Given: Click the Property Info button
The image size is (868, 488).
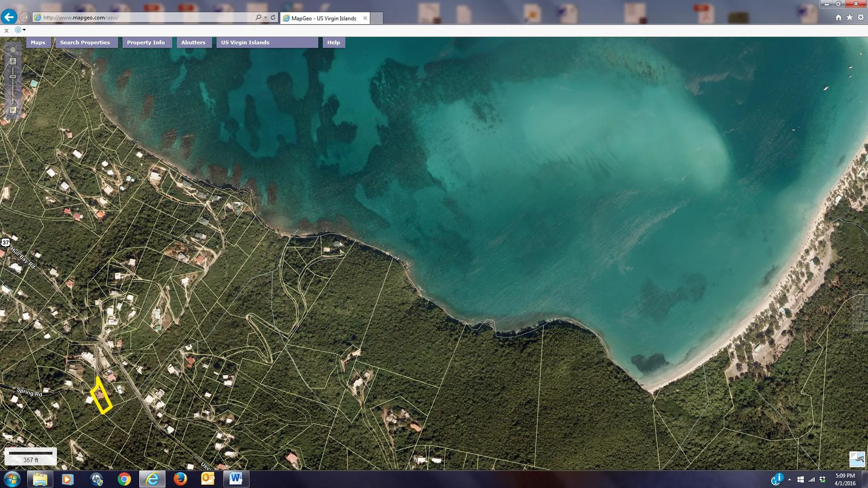Looking at the screenshot, I should coord(146,42).
